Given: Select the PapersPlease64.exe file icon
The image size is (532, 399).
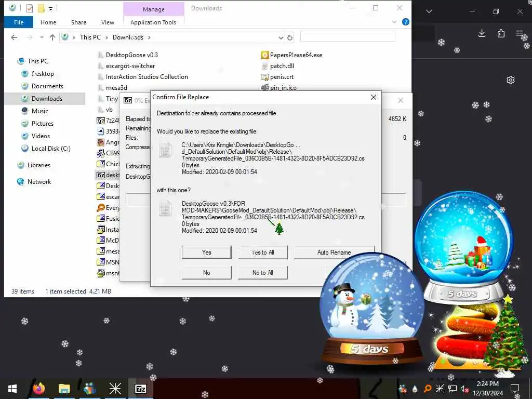Looking at the screenshot, I should click(264, 55).
